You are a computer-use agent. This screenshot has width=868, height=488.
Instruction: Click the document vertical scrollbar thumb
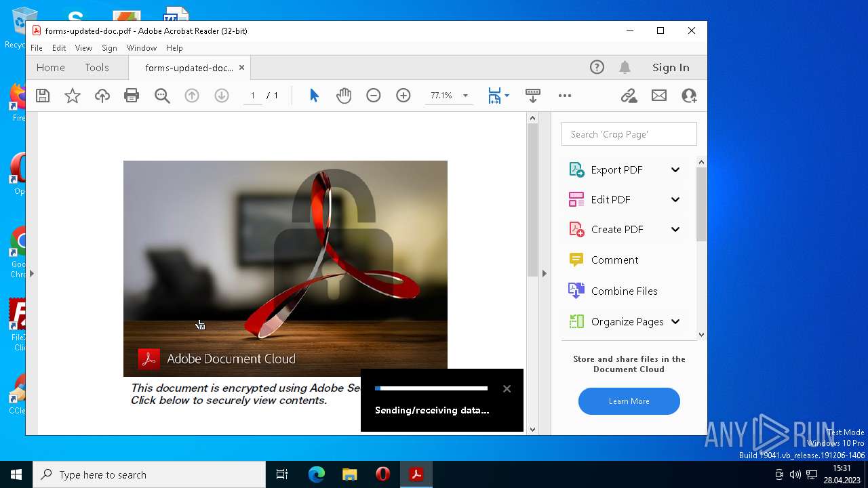coord(532,200)
